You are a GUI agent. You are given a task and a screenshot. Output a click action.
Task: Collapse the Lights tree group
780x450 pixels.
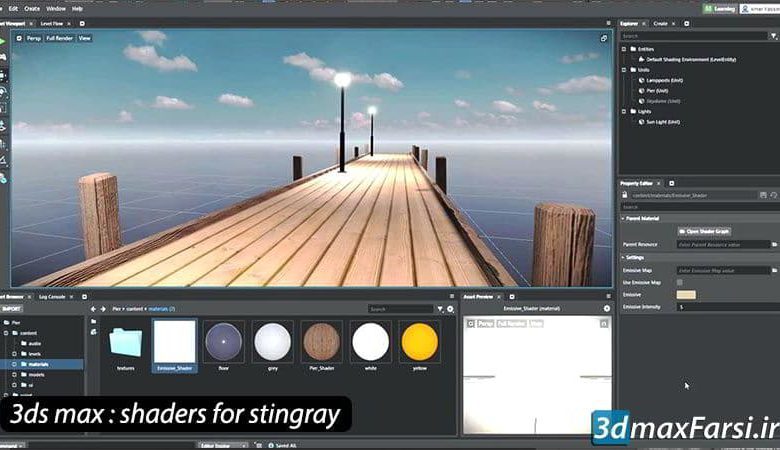coord(624,111)
